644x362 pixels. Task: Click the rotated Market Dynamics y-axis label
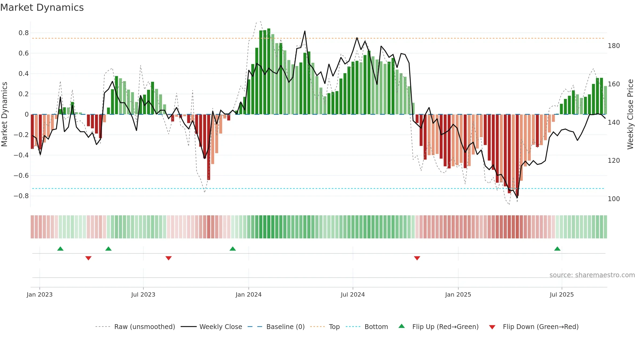(4, 114)
